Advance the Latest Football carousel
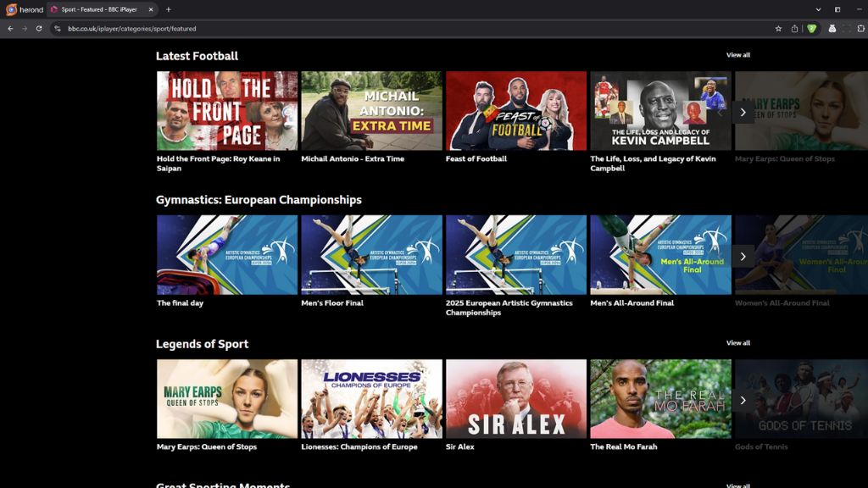The image size is (868, 488). pos(743,113)
